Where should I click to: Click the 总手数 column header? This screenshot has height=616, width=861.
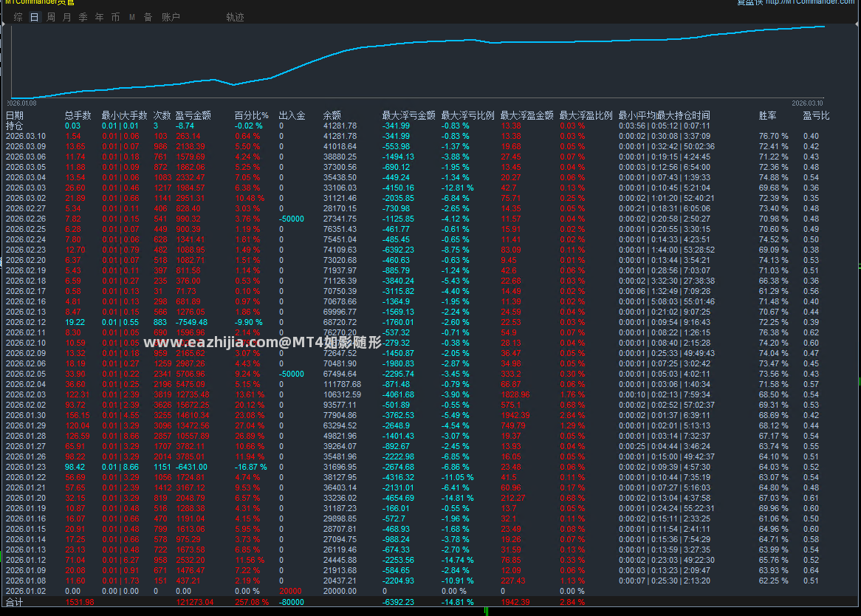click(78, 115)
